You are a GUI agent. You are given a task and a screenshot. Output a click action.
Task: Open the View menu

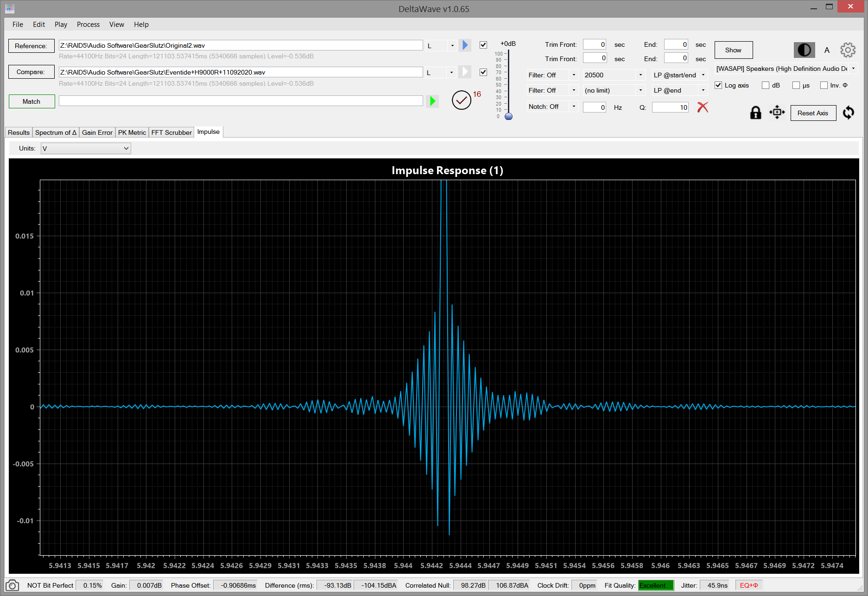116,25
